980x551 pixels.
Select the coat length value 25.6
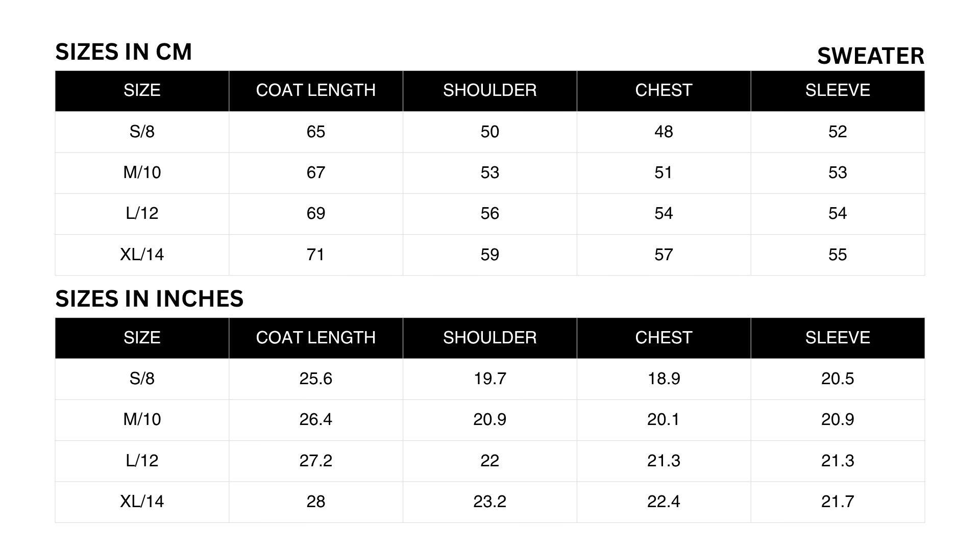pyautogui.click(x=315, y=379)
